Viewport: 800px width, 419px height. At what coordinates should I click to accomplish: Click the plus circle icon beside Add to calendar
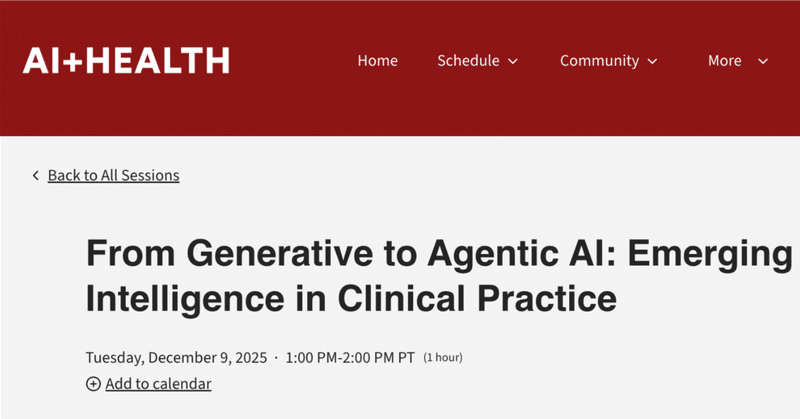coord(93,384)
